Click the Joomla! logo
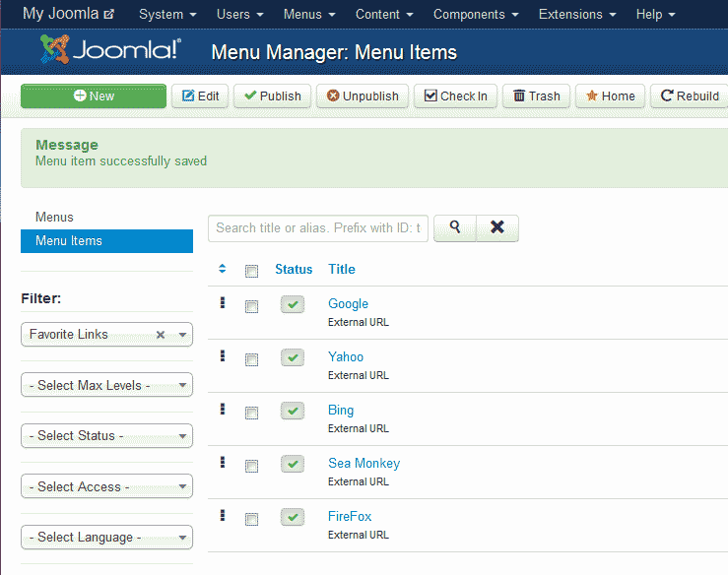The height and width of the screenshot is (575, 728). (110, 51)
